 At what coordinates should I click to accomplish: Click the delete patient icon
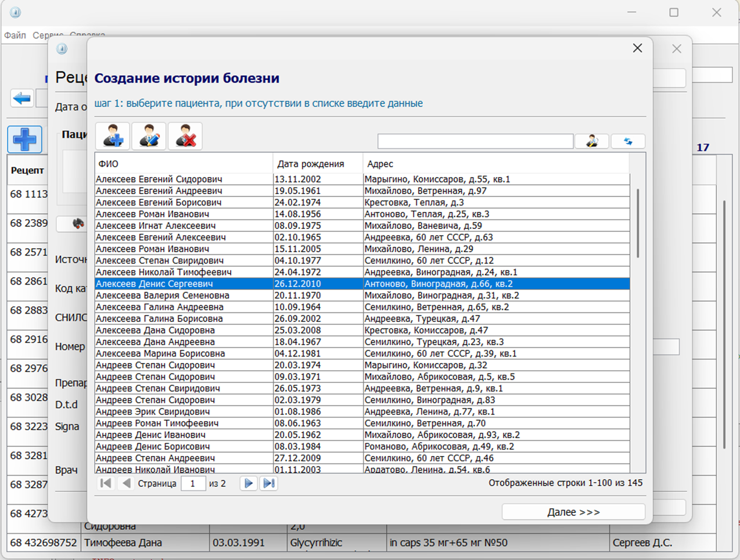click(185, 137)
